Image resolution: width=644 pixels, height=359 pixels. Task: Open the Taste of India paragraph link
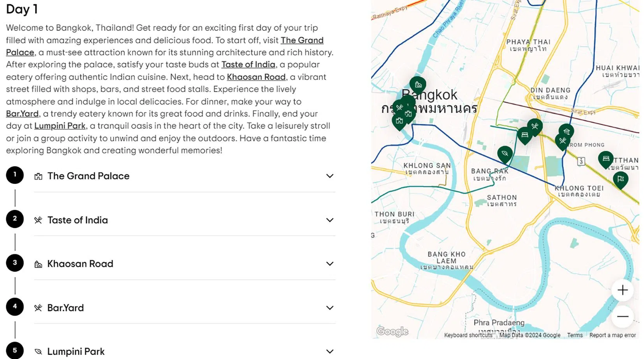pyautogui.click(x=248, y=65)
